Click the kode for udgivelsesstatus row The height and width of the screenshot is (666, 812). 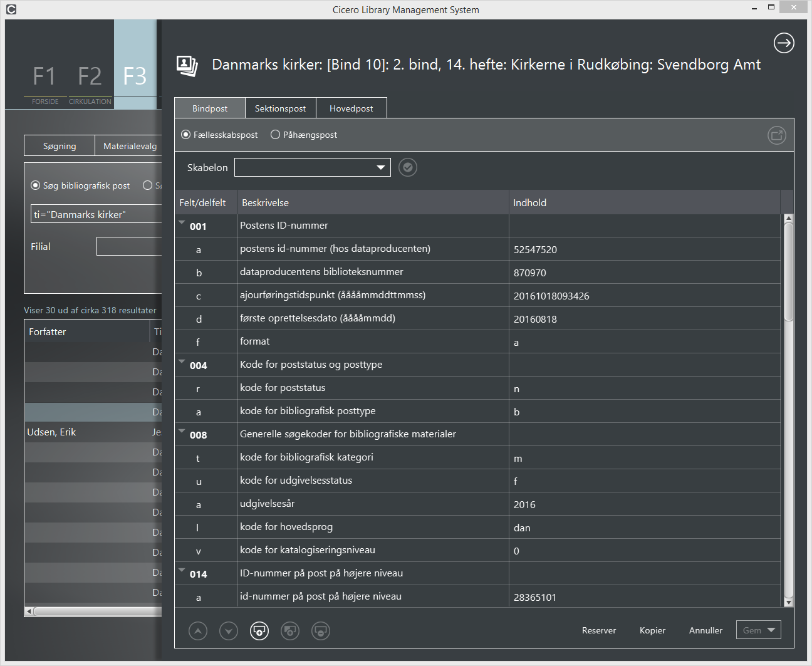click(x=479, y=481)
